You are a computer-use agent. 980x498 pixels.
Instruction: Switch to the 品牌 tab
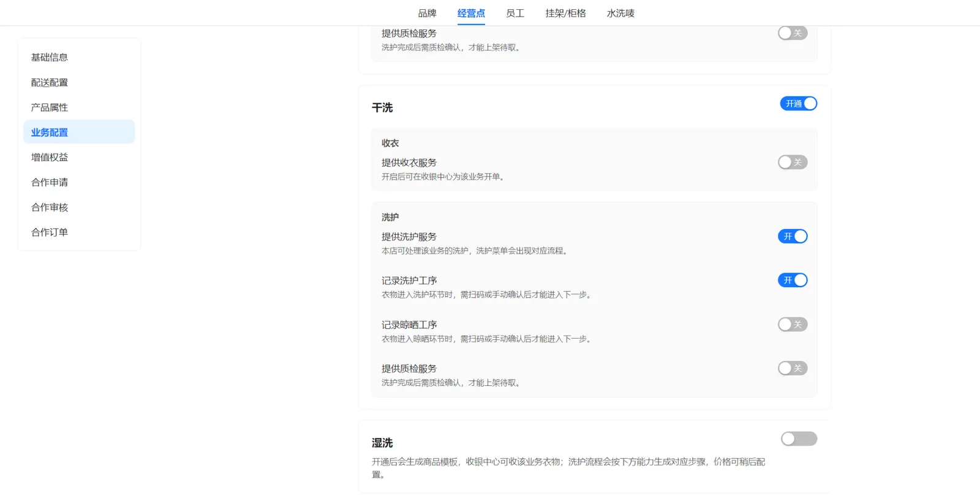tap(427, 13)
